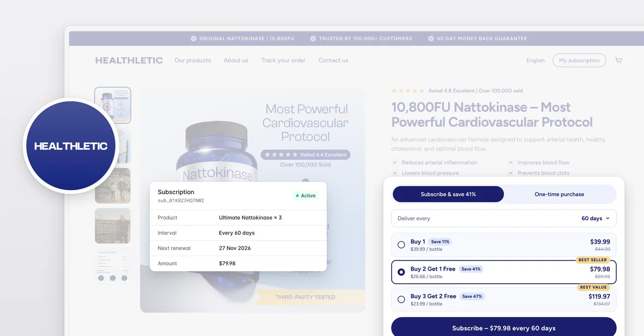Switch to Subscribe & save 41% tab
The height and width of the screenshot is (336, 644).
448,194
